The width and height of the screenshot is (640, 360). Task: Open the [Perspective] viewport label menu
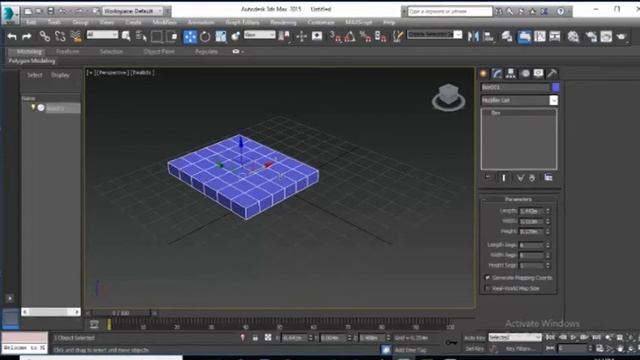[113, 72]
